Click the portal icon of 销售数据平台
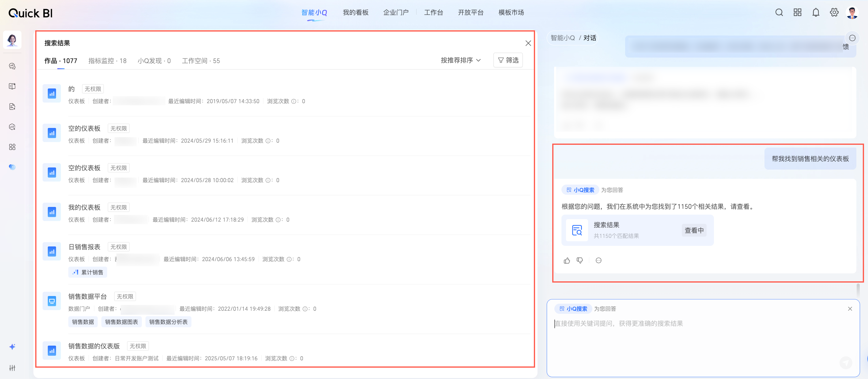Image resolution: width=868 pixels, height=379 pixels. [52, 301]
